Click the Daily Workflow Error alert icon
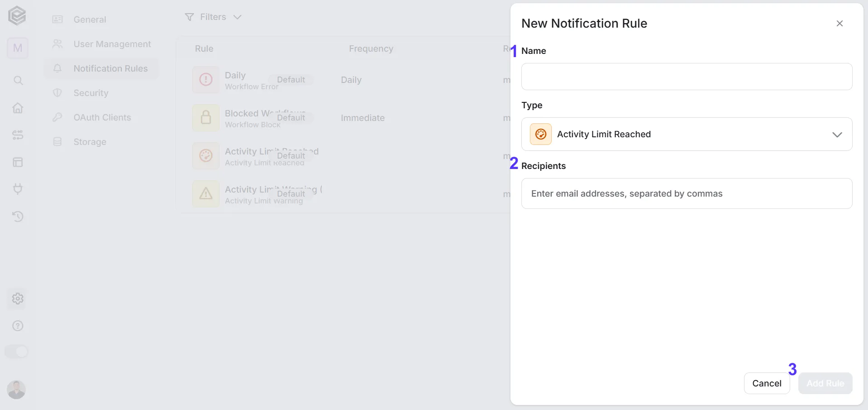 point(206,80)
